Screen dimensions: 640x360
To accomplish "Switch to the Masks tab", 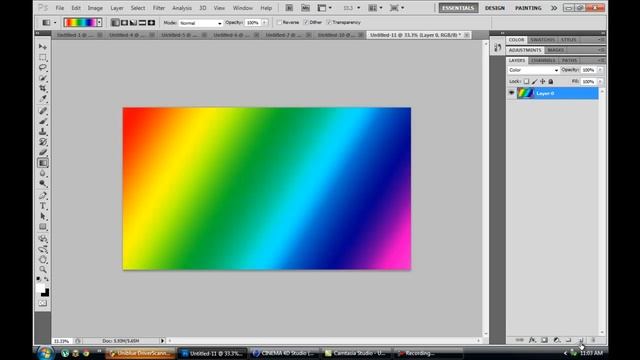I will 556,50.
